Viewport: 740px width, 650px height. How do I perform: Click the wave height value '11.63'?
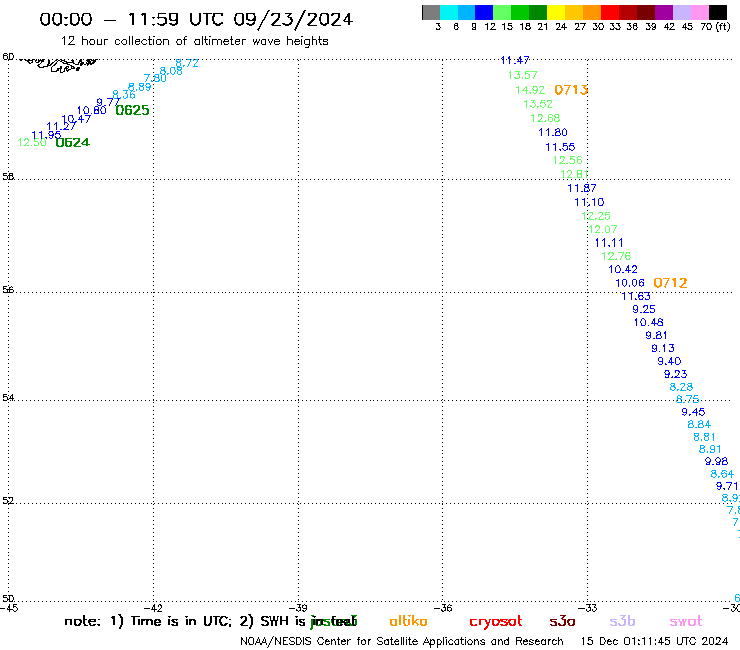point(636,296)
